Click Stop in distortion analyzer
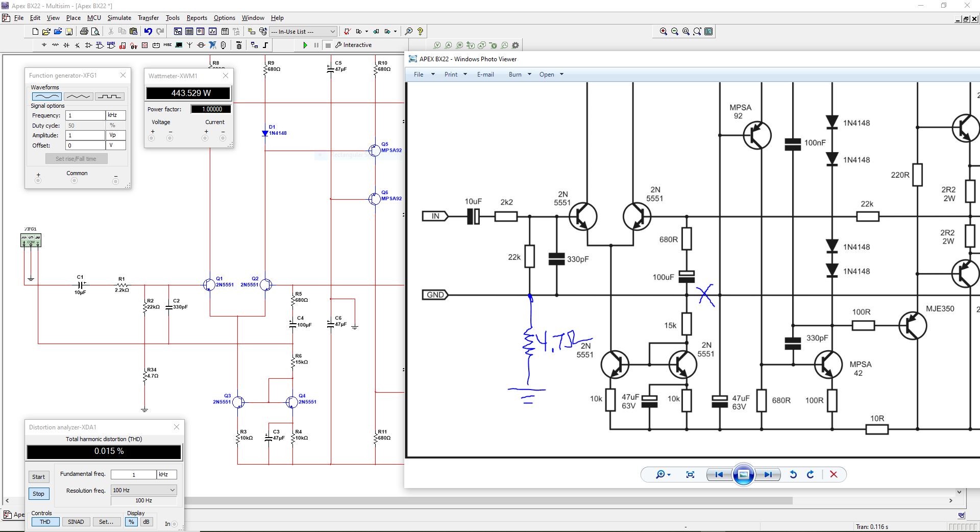Image resolution: width=980 pixels, height=532 pixels. (39, 494)
